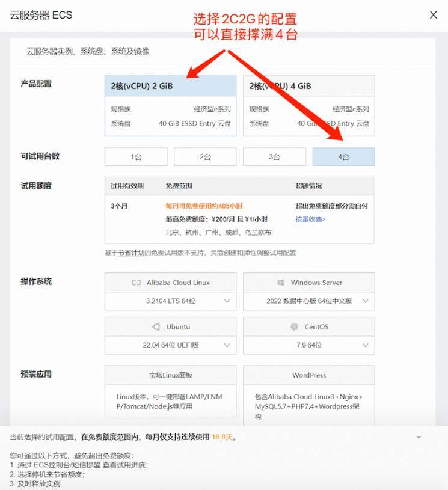Click the 每月可免费使用约405小时 text
The width and height of the screenshot is (448, 490).
click(x=204, y=206)
